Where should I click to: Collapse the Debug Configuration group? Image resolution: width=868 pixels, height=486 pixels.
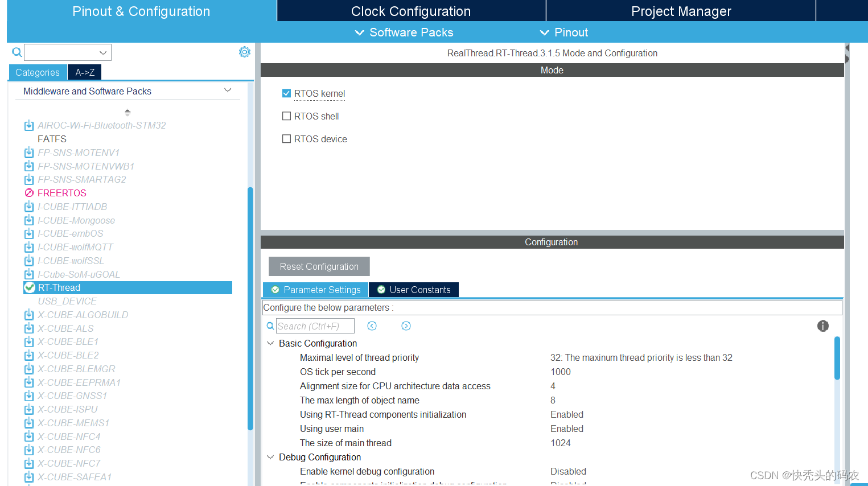coord(270,457)
